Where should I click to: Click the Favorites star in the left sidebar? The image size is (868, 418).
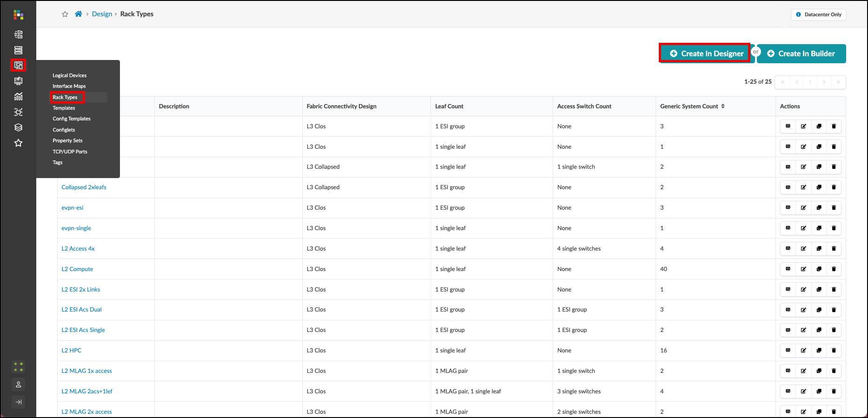click(x=18, y=143)
